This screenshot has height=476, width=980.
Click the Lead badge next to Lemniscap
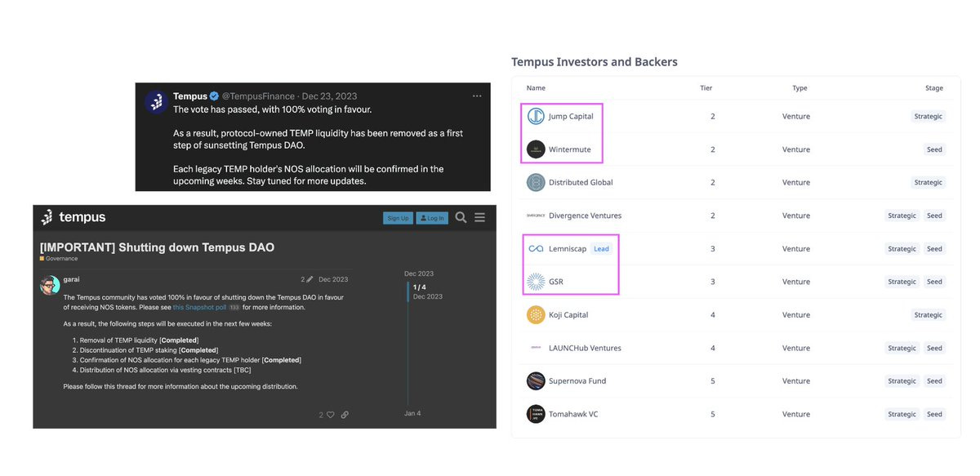pyautogui.click(x=601, y=248)
